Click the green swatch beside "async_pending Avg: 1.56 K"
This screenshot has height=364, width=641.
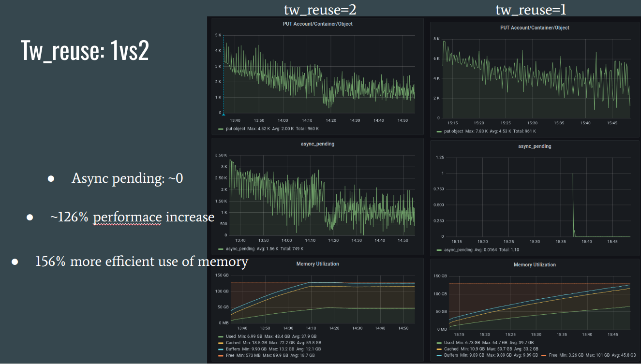click(221, 248)
